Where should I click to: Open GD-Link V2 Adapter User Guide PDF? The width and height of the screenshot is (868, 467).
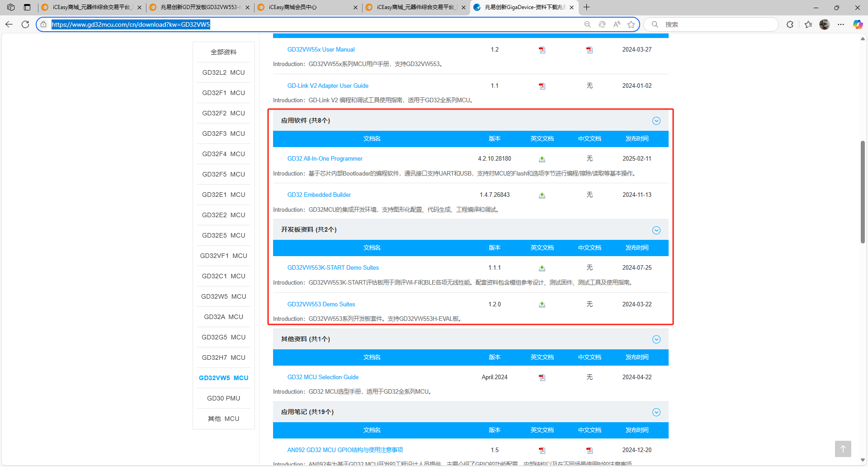[x=542, y=86]
